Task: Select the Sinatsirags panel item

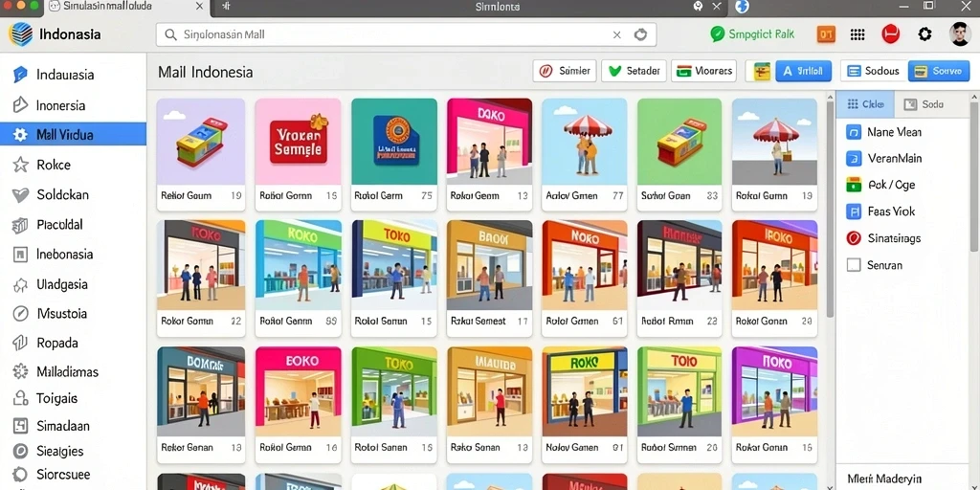Action: tap(883, 238)
